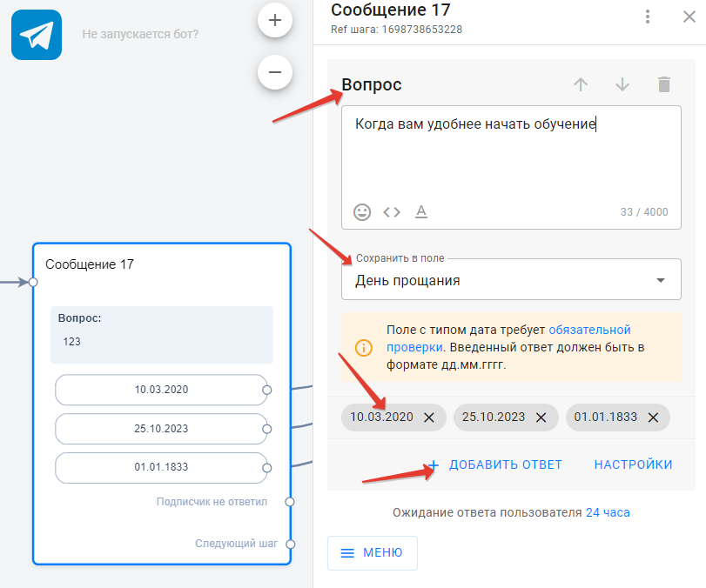
Task: Open the three-dot options menu
Action: click(647, 17)
